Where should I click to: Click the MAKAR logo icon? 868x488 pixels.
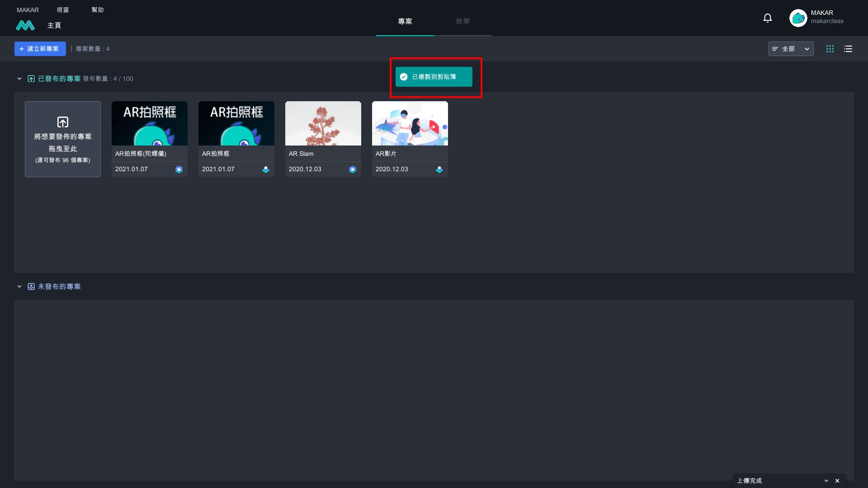(25, 25)
